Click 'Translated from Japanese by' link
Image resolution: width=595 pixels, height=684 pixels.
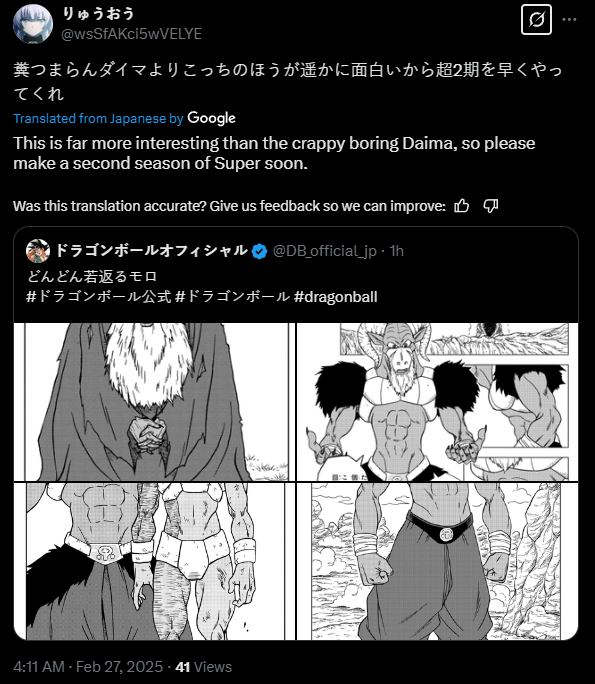(98, 118)
